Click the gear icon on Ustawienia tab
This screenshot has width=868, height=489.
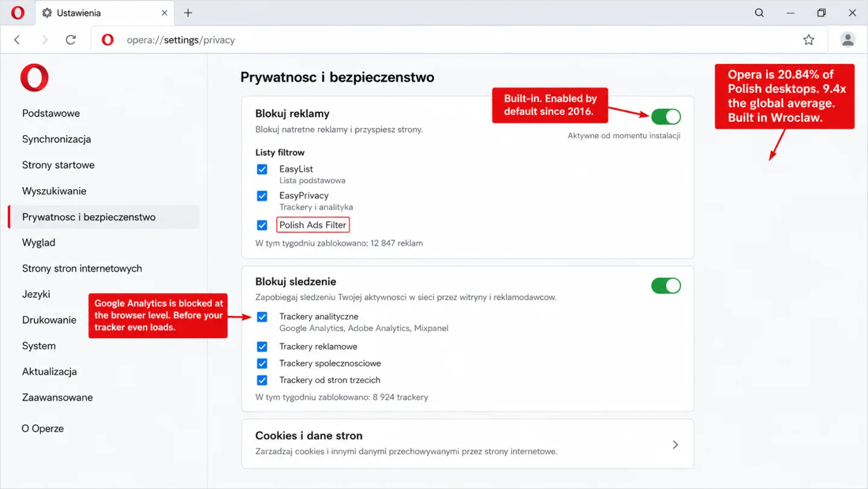(47, 13)
